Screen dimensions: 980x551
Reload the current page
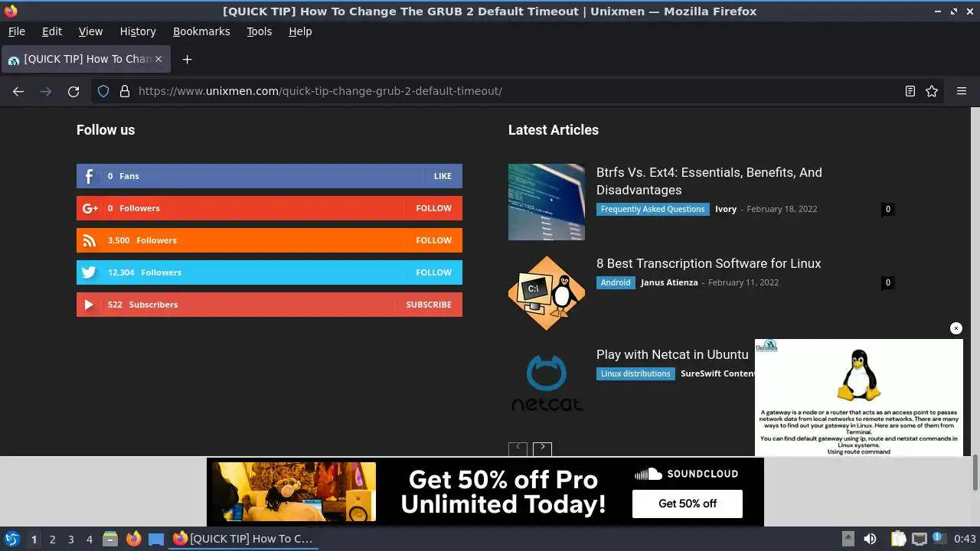tap(73, 91)
